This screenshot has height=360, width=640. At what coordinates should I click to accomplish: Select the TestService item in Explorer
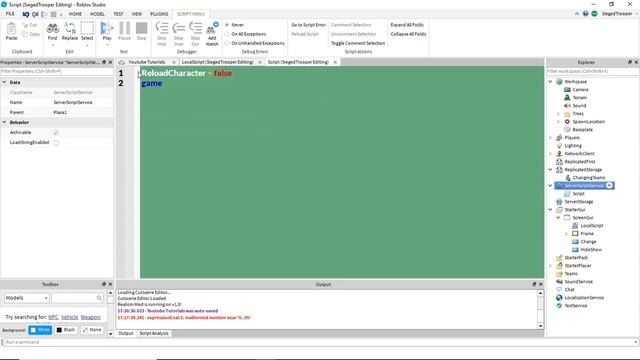(x=576, y=306)
